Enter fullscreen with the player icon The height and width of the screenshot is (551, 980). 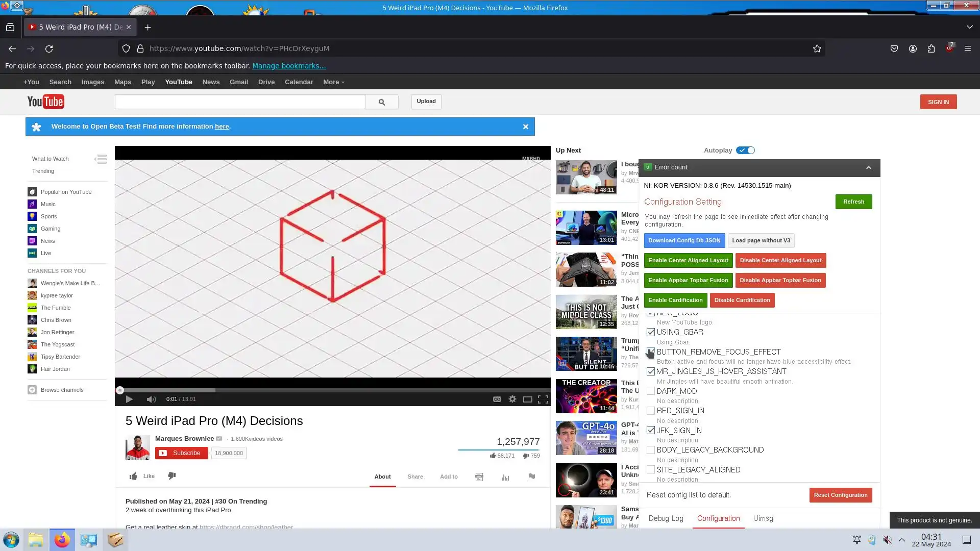point(543,399)
